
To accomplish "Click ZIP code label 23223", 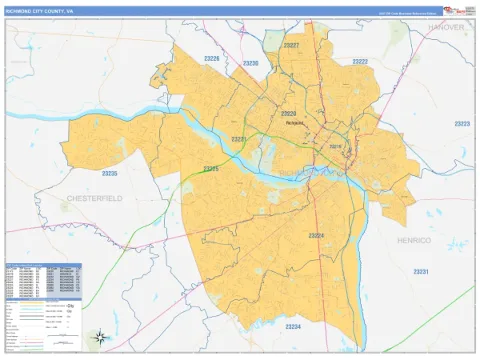I will [462, 124].
